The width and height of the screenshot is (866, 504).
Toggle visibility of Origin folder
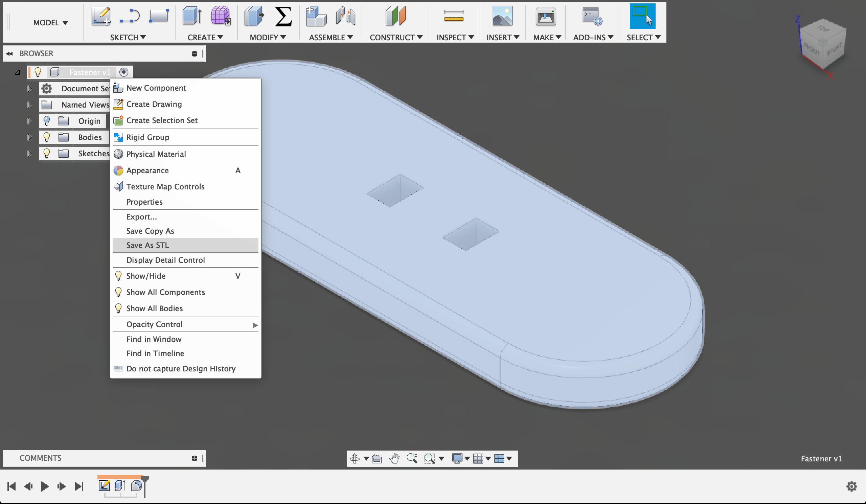pyautogui.click(x=47, y=121)
